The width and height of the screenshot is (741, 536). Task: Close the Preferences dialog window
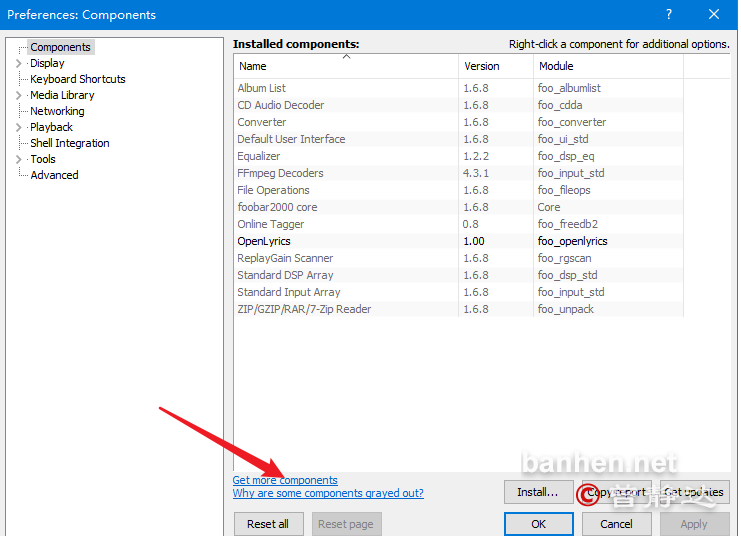click(x=714, y=14)
